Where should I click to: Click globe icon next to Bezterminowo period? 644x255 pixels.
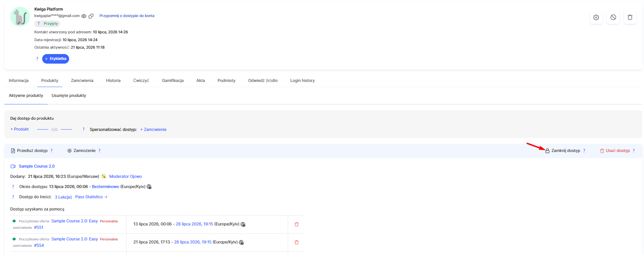click(x=149, y=187)
